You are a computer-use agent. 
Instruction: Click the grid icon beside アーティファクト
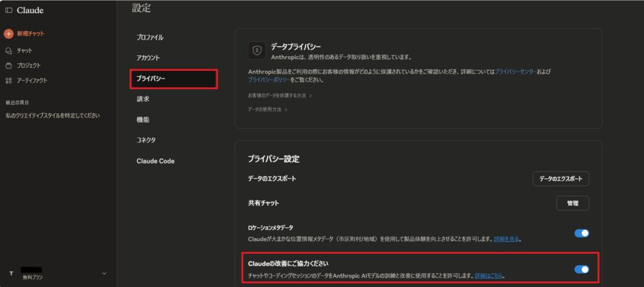9,81
